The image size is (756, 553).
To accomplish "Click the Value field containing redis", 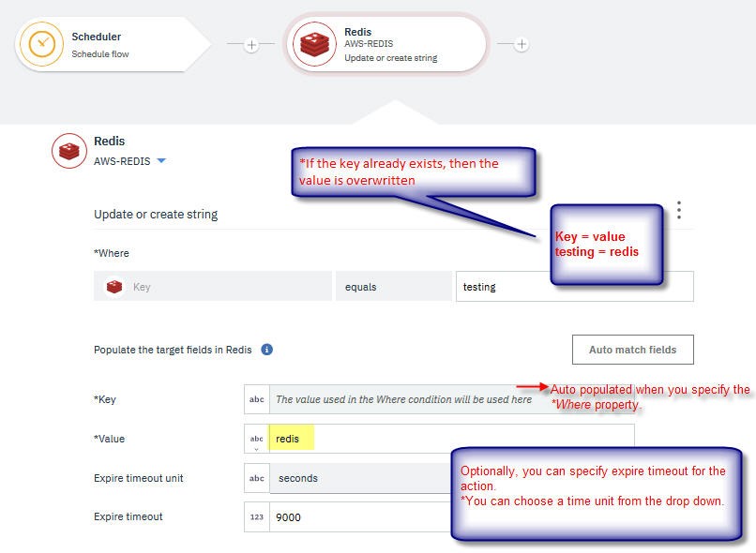I will point(451,439).
